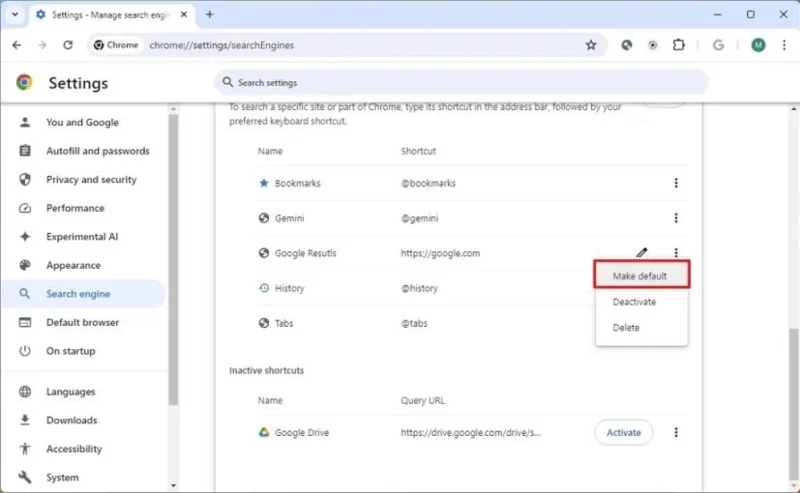The width and height of the screenshot is (800, 493).
Task: Click the @history shortcut text
Action: pos(419,288)
